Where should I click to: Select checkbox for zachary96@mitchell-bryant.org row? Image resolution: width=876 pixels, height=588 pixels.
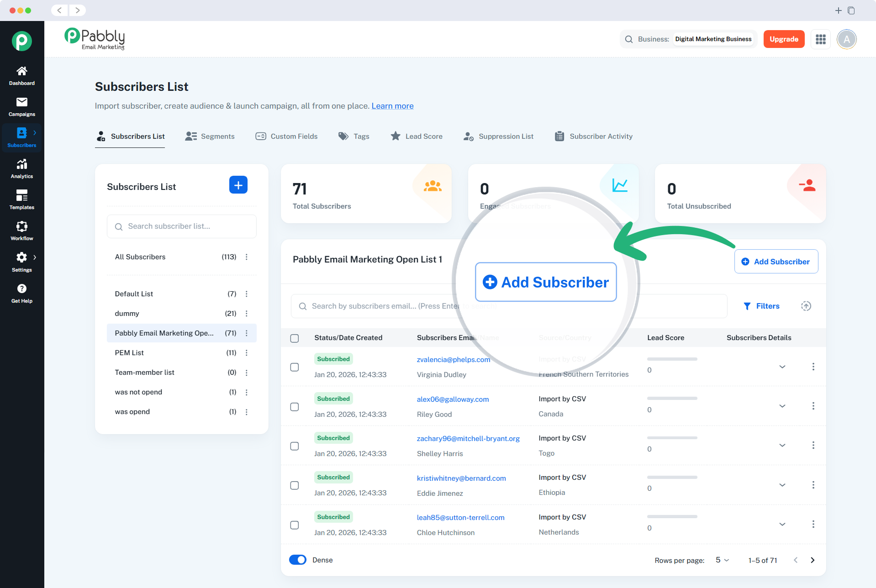tap(295, 446)
